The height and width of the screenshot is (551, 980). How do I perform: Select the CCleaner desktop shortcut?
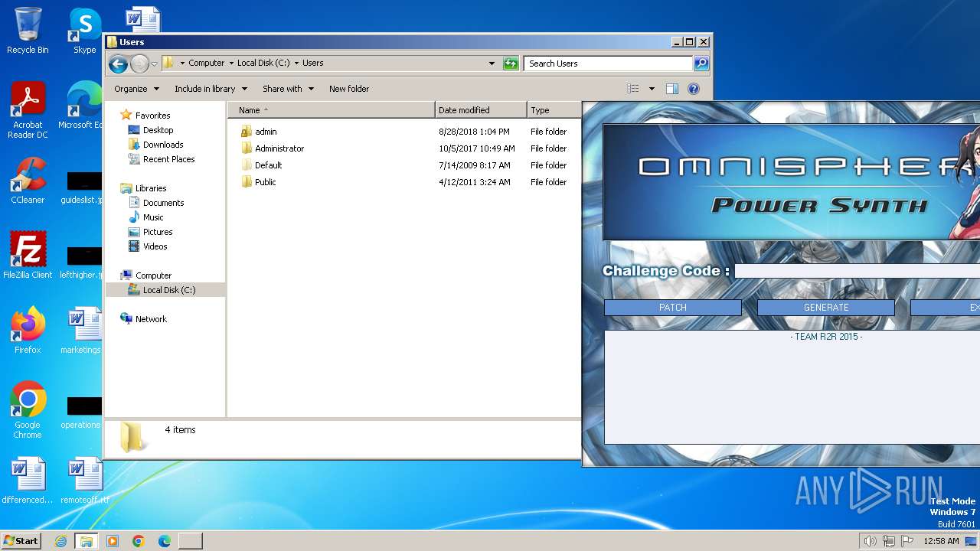pos(28,181)
